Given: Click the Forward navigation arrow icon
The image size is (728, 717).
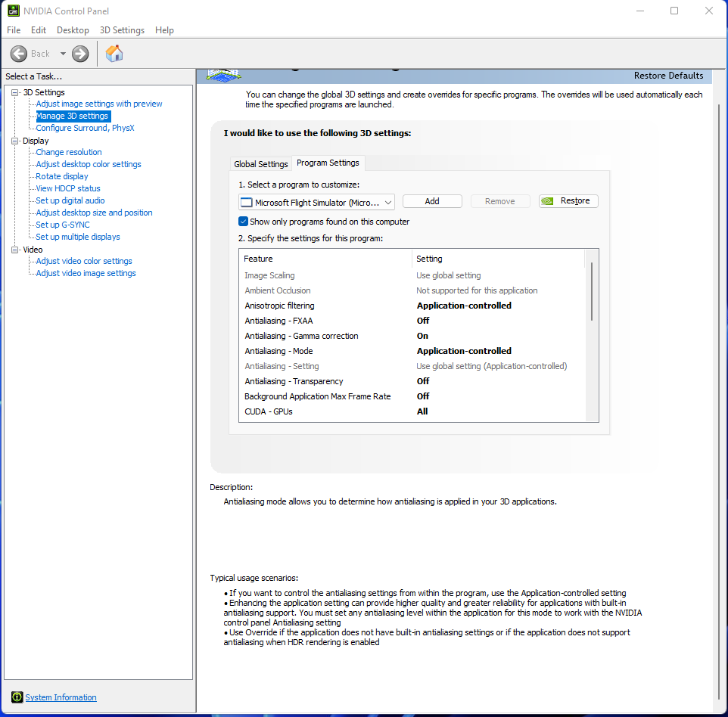Looking at the screenshot, I should point(79,54).
